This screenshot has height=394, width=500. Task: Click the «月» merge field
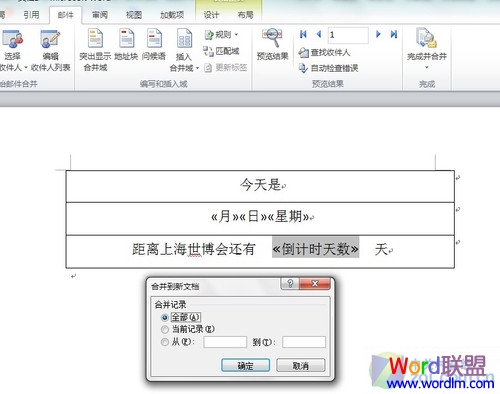[225, 217]
